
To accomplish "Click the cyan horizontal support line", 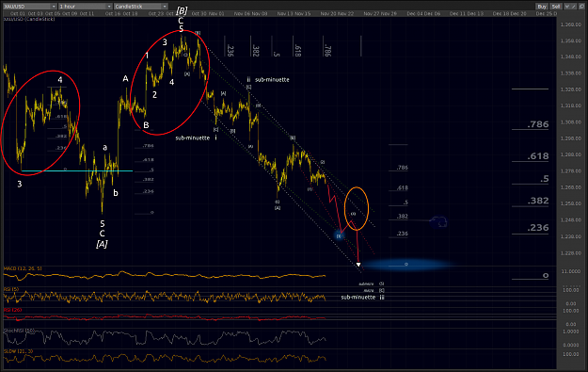I will click(77, 170).
